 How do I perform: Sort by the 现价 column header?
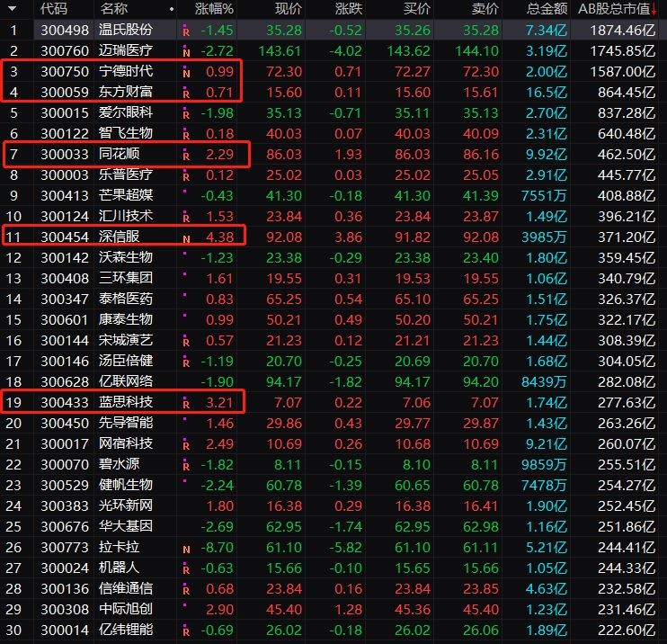pos(288,8)
